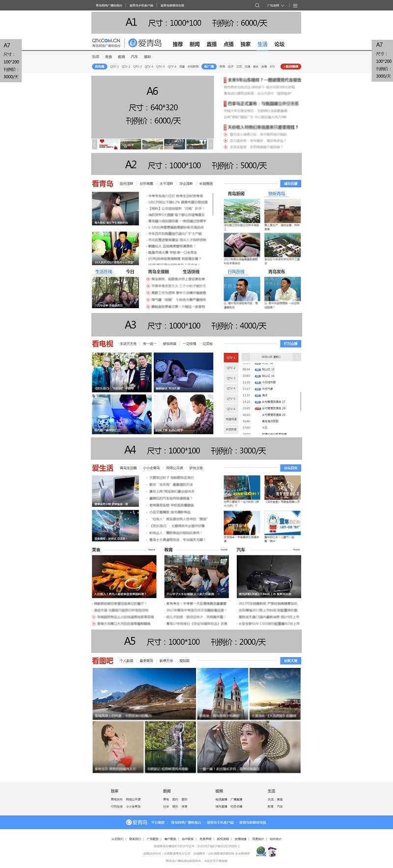This screenshot has height=868, width=393.
Task: Switch to the 行风在线 tab
Action: click(x=236, y=272)
